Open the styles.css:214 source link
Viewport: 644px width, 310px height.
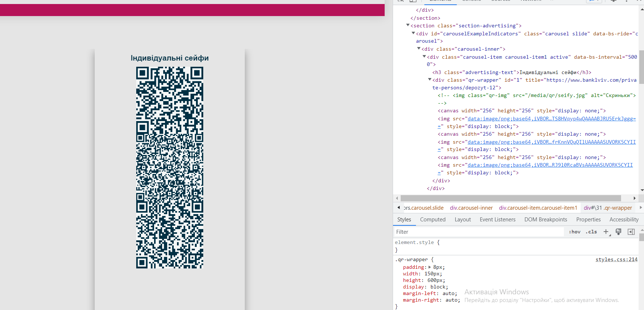(616, 260)
